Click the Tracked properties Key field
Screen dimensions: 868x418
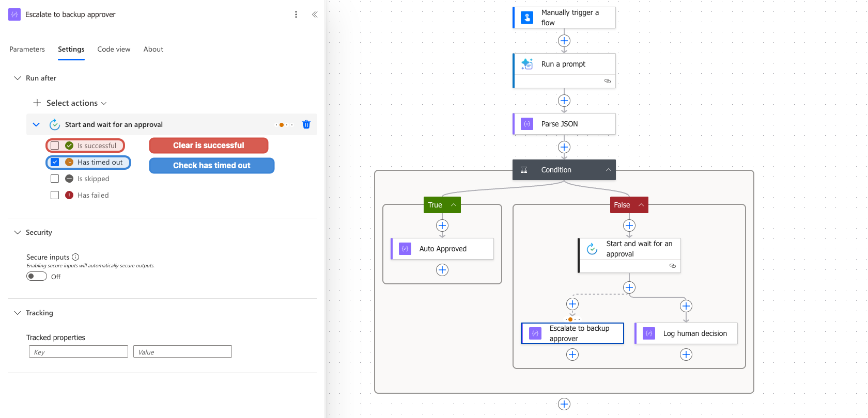pos(79,351)
